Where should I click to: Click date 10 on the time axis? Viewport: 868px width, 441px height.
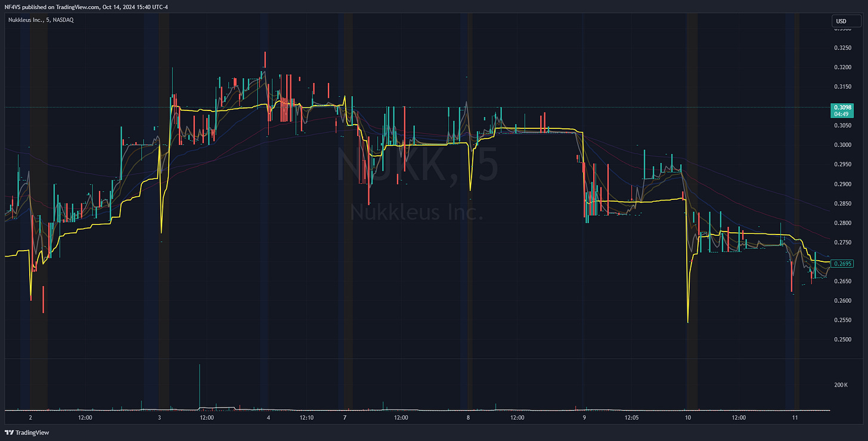[688, 418]
